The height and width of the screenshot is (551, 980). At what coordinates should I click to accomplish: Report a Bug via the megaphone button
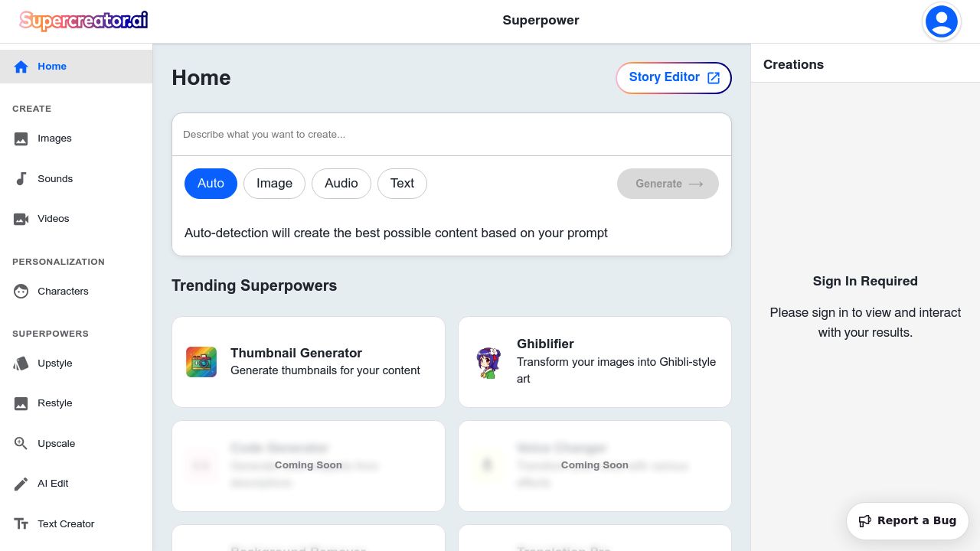pyautogui.click(x=907, y=521)
